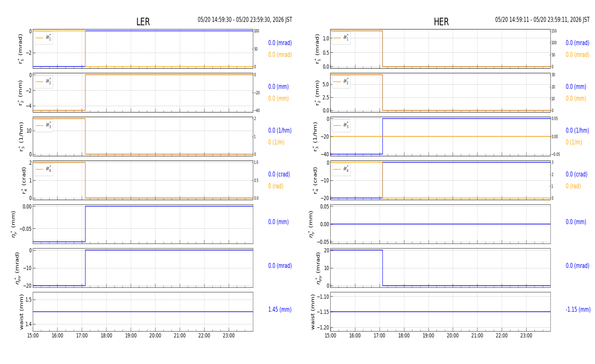The width and height of the screenshot is (595, 364).
Task: Click the HER r2* (mm) y-axis label
Action: (x=318, y=93)
